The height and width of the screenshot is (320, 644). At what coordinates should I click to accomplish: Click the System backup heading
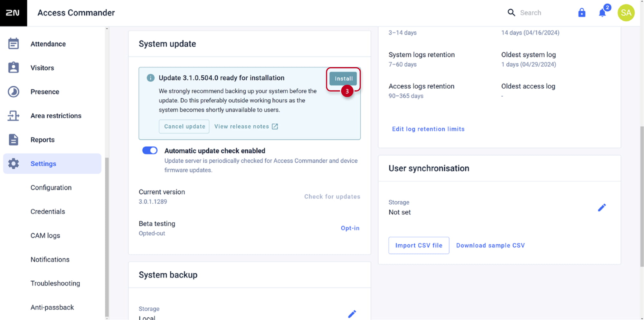coord(168,275)
